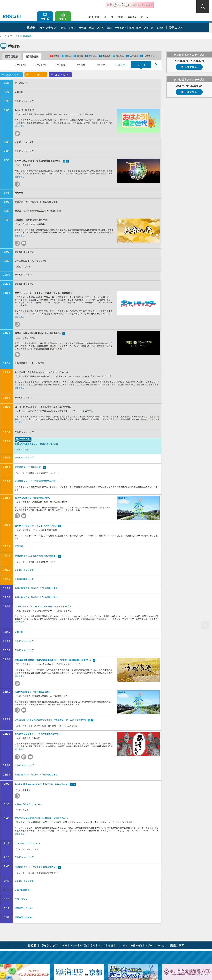The image size is (212, 980).
Task: Select the 12/7 (日) date tab
Action: tap(141, 65)
